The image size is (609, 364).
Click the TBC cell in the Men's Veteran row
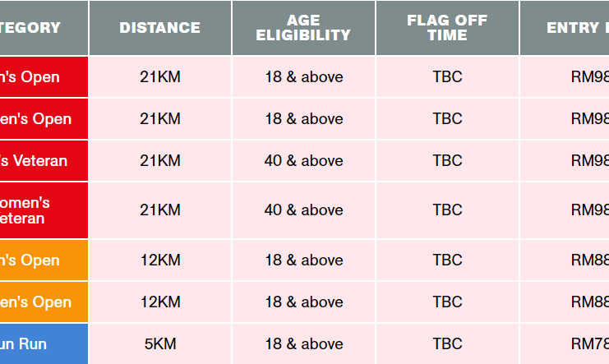(x=447, y=160)
